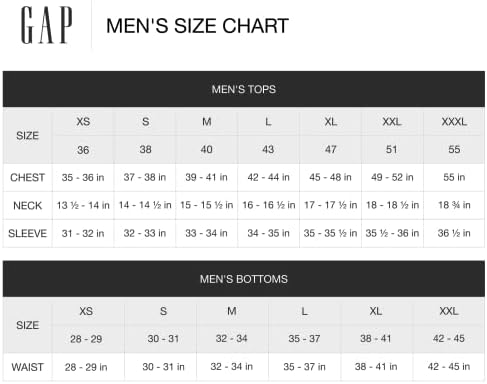Select the MEN'S TOPS header bar

click(244, 89)
